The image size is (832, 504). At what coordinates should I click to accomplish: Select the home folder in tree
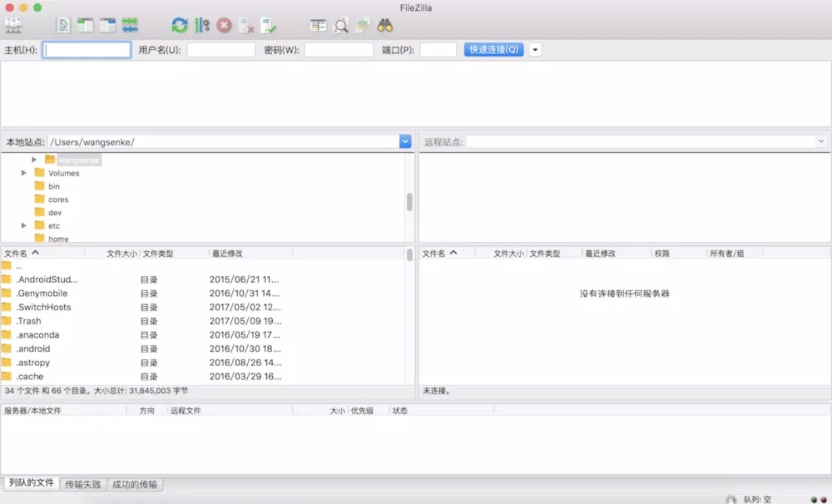58,238
